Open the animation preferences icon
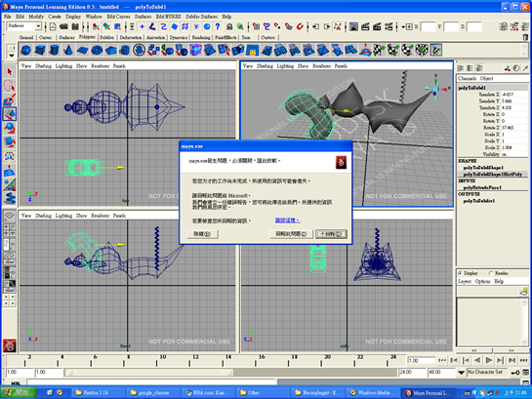This screenshot has width=532, height=399. (525, 373)
